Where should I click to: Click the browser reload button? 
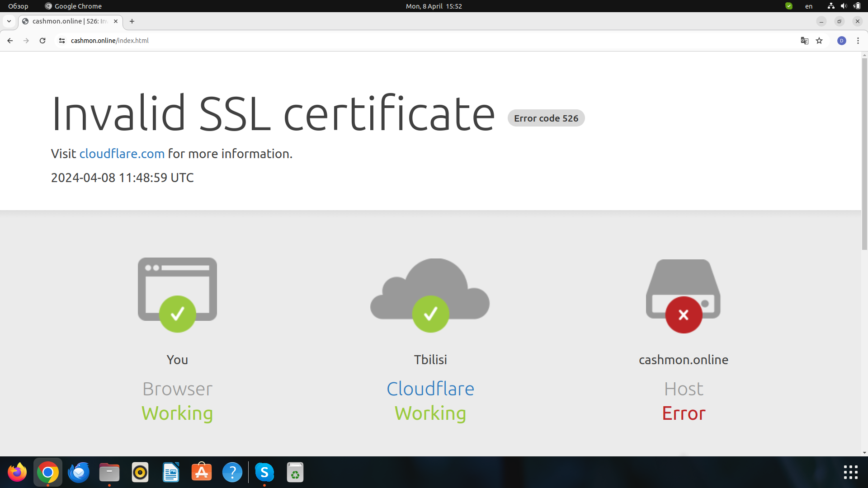42,41
